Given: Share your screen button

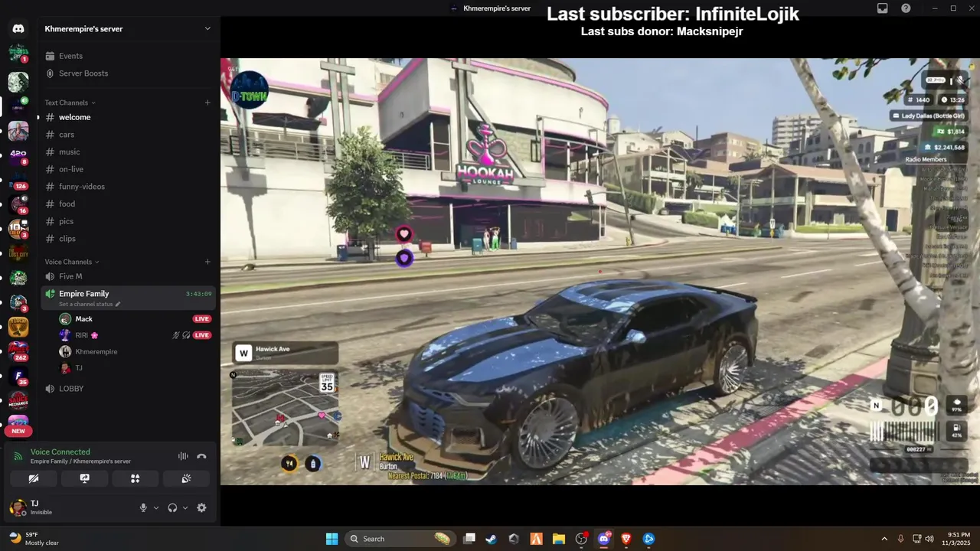Looking at the screenshot, I should pyautogui.click(x=85, y=478).
